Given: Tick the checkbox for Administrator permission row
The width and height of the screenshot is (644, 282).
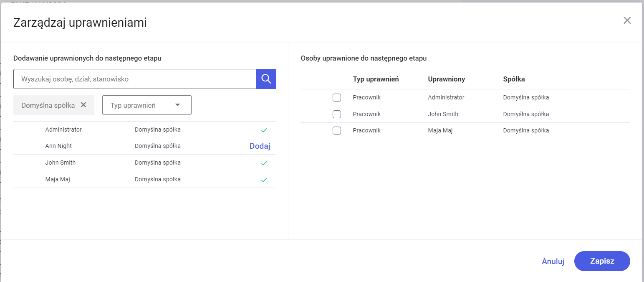Looking at the screenshot, I should coord(337,98).
